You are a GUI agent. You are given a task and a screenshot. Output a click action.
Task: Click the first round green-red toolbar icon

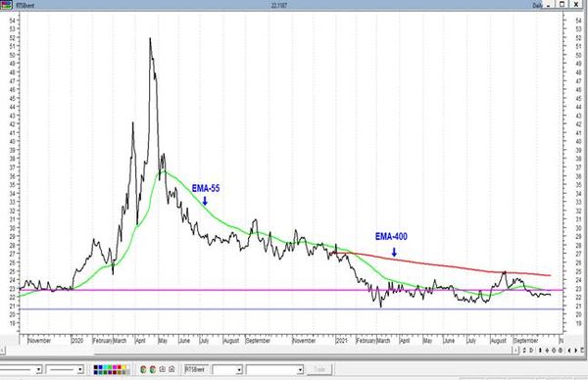click(x=143, y=369)
